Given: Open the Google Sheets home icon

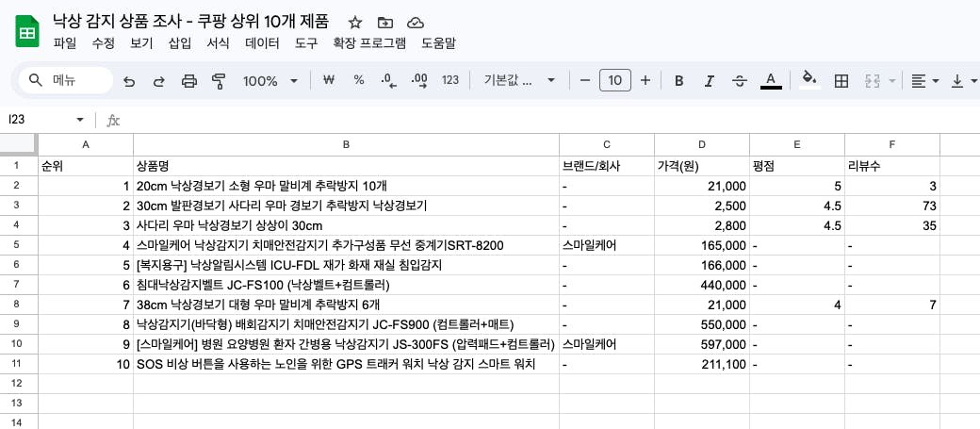Looking at the screenshot, I should click(27, 30).
